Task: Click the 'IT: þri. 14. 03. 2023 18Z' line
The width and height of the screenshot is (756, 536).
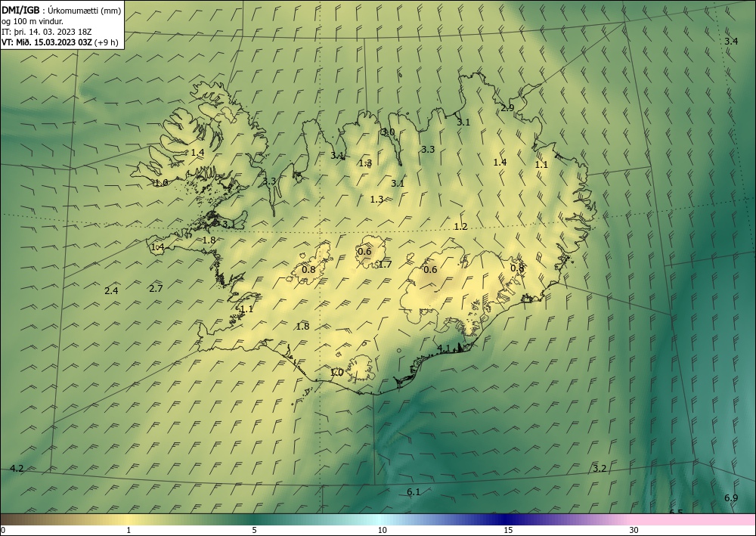Action: pos(47,32)
